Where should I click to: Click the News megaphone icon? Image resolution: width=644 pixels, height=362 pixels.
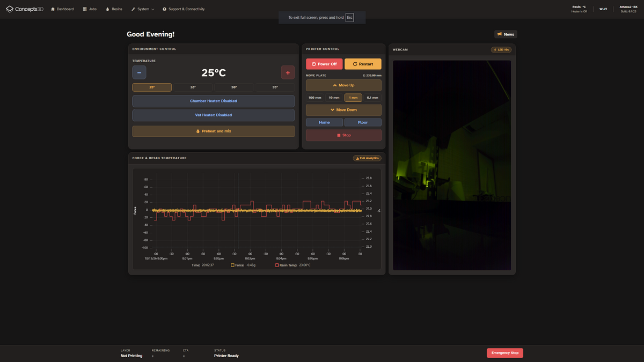(x=500, y=34)
